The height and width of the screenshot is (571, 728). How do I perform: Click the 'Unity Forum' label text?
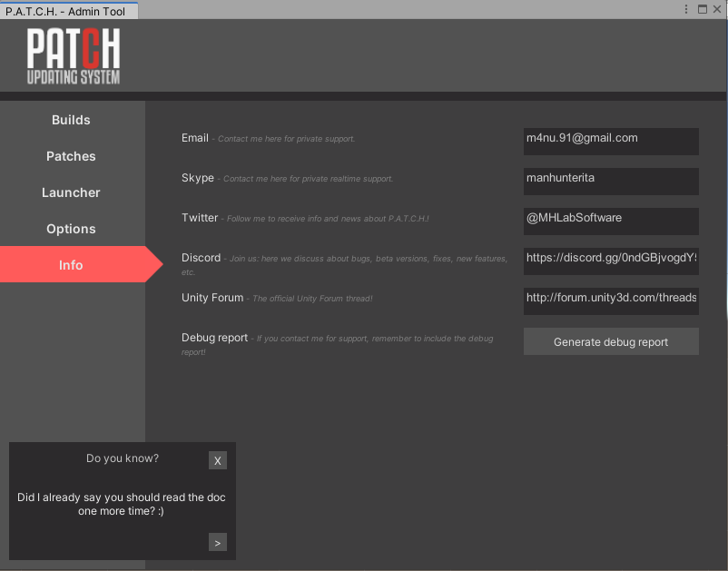click(212, 298)
